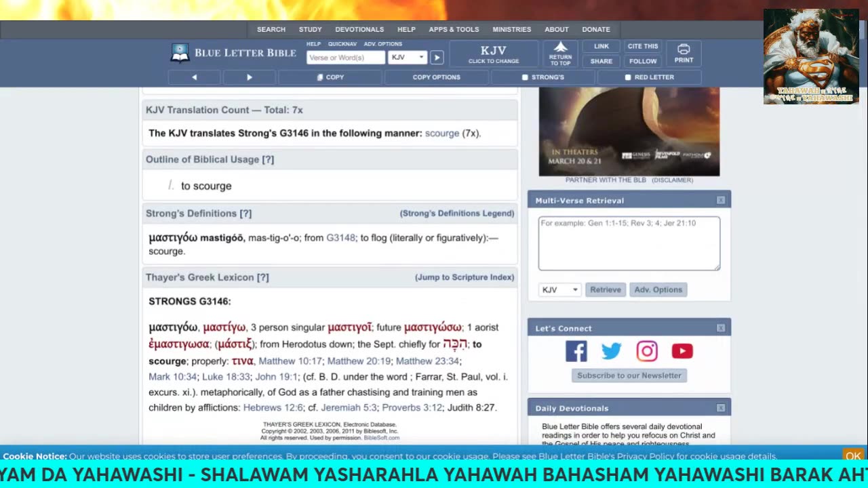This screenshot has height=488, width=868.
Task: Click the Verse or Word(s) search field
Action: 346,58
